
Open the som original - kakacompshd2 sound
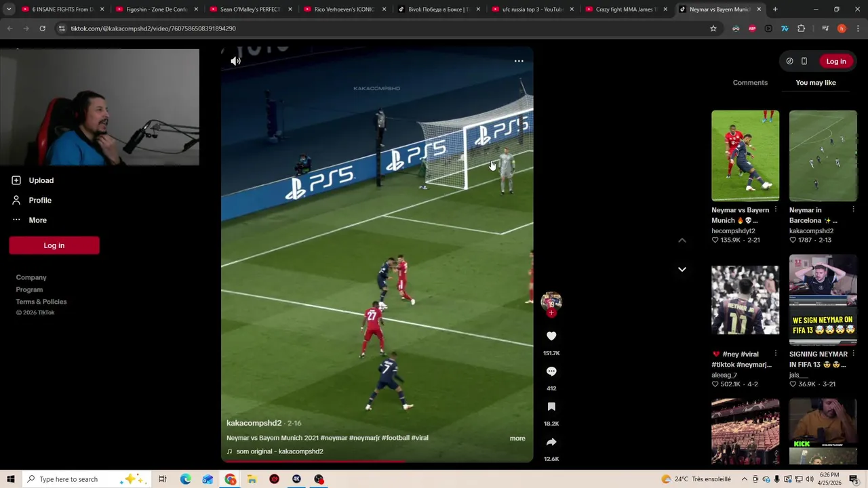(275, 451)
